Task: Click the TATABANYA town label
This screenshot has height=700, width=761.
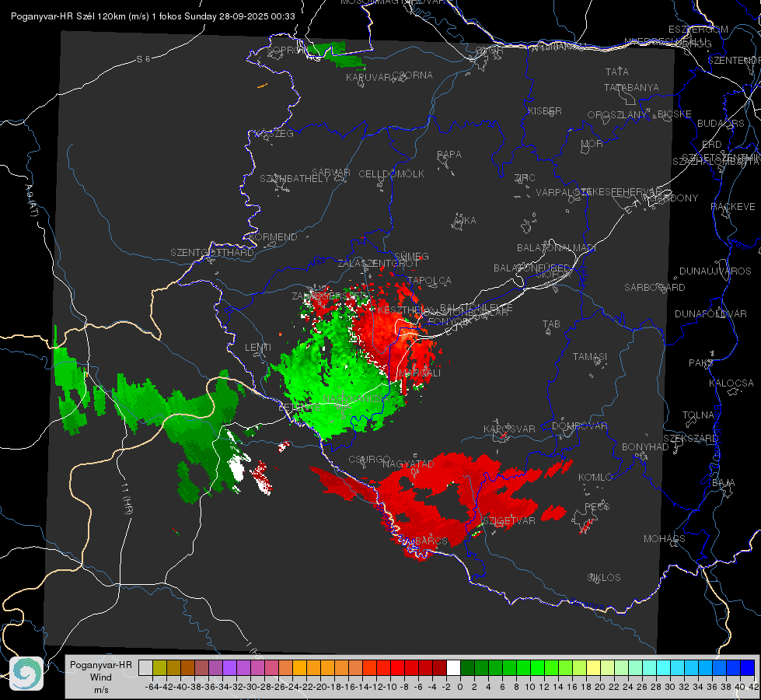Action: 631,87
